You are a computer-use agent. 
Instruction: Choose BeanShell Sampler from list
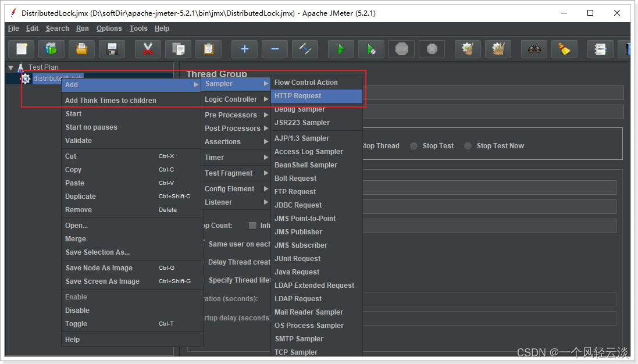(x=316, y=165)
